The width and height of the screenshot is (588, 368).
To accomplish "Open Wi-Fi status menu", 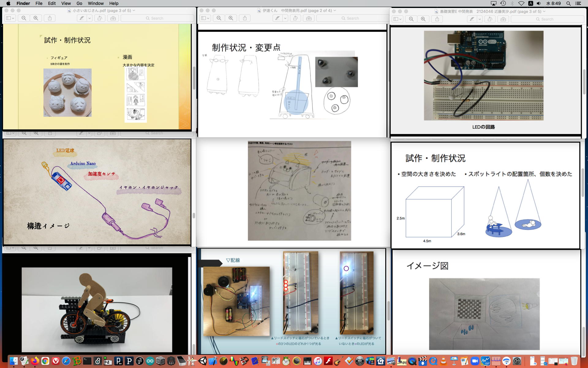I will 521,3.
